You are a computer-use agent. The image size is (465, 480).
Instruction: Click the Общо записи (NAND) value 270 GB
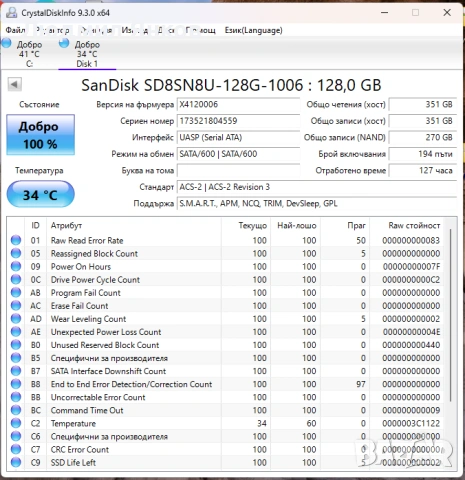[x=422, y=137]
